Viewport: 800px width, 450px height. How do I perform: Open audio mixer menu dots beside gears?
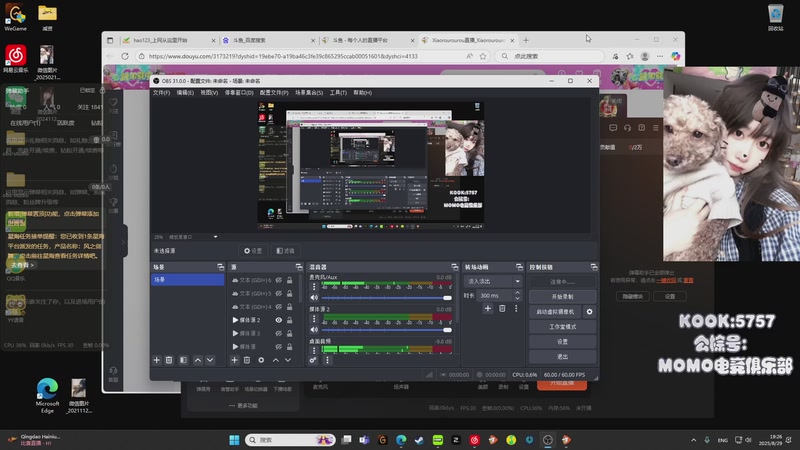[328, 360]
